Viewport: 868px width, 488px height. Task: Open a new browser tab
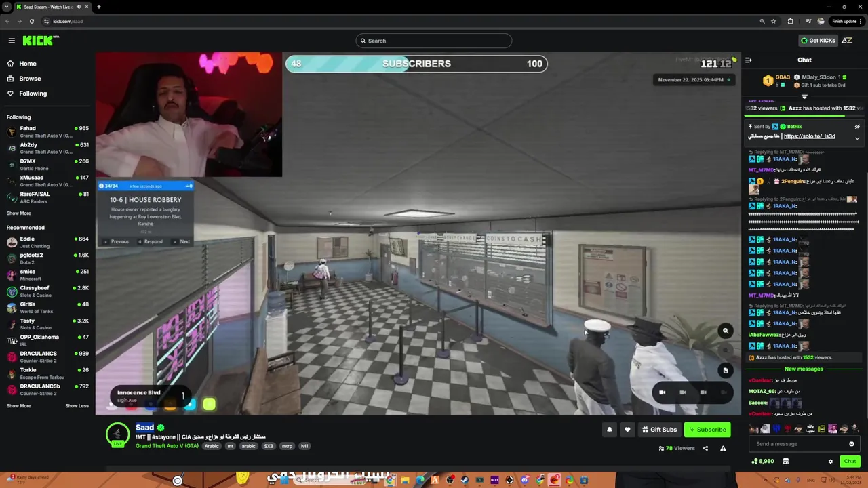pyautogui.click(x=98, y=7)
